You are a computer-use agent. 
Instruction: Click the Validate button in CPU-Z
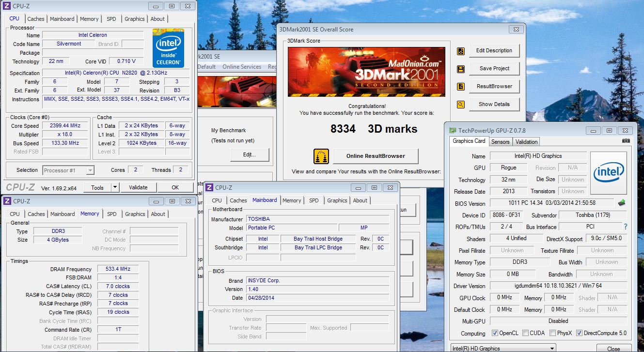pos(138,187)
